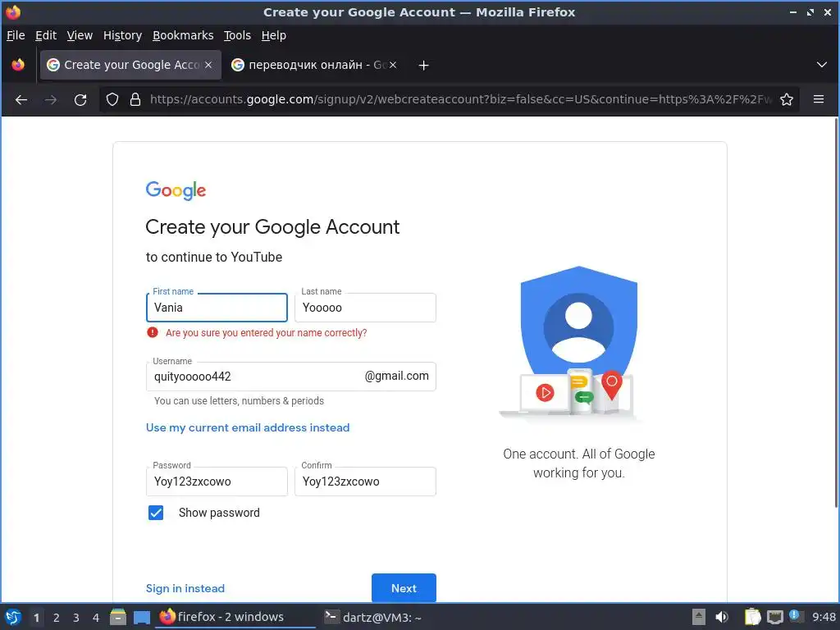Switch to the dartz@VM3 terminal window
The height and width of the screenshot is (630, 840).
click(373, 617)
